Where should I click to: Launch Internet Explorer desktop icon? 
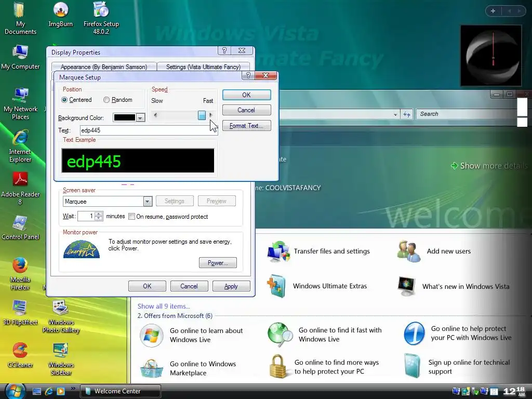(x=20, y=146)
